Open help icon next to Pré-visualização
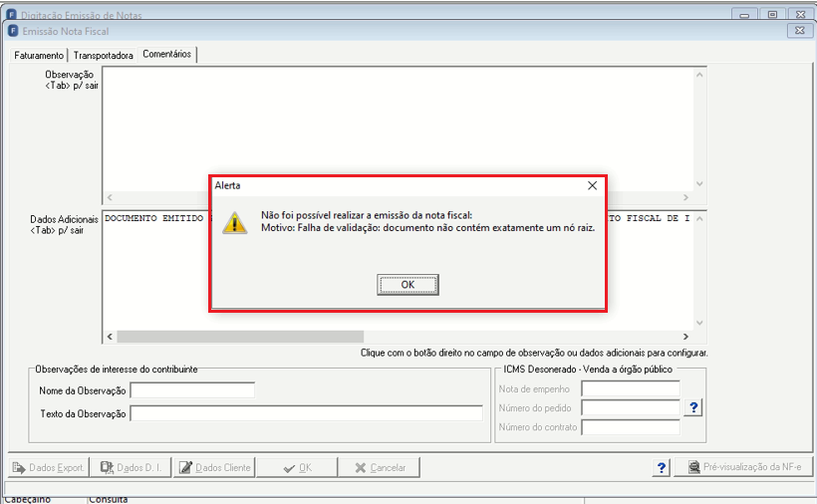 (x=662, y=467)
